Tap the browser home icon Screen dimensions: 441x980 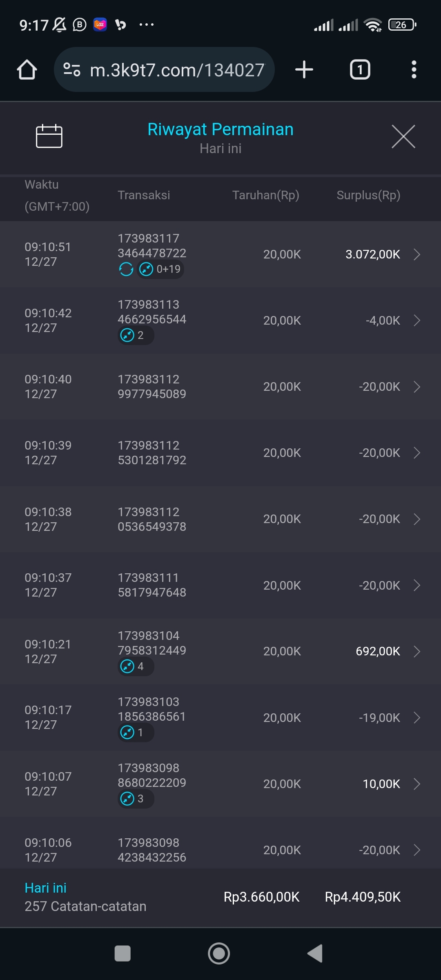click(27, 70)
